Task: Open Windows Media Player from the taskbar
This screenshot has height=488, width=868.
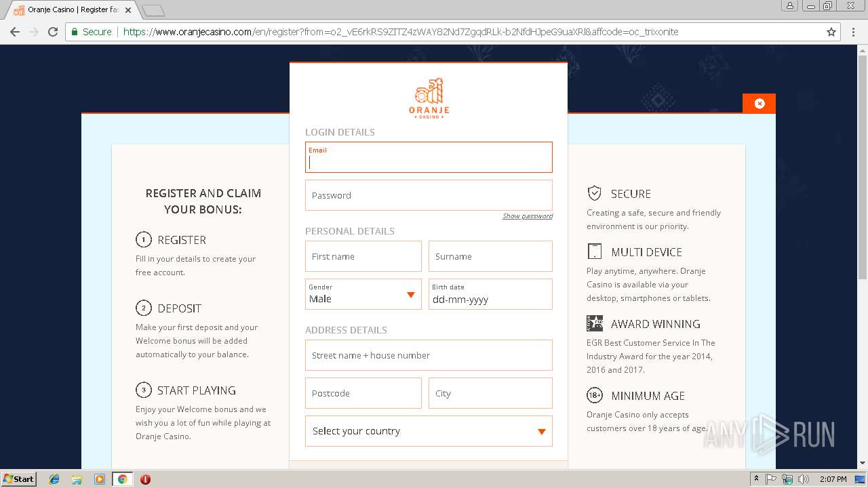Action: coord(100,479)
